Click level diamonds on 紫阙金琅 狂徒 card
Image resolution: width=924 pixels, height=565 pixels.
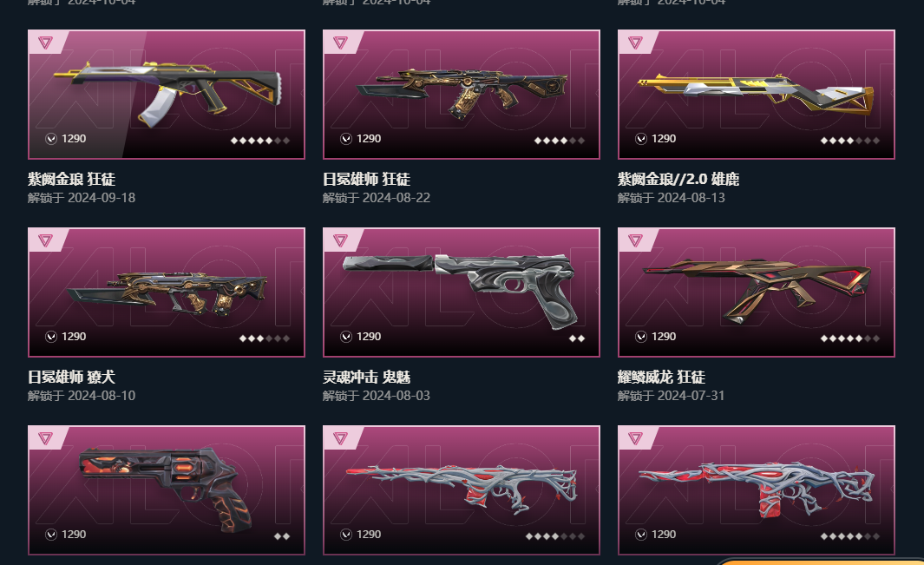pyautogui.click(x=260, y=141)
